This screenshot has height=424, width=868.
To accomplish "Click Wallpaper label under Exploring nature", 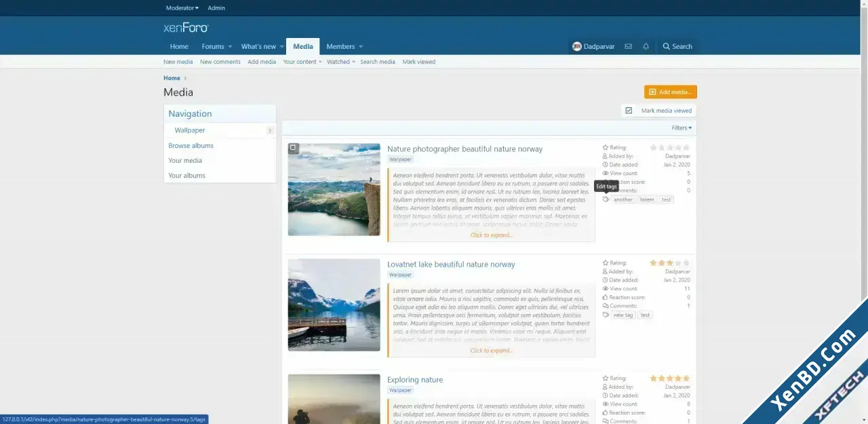I will click(x=401, y=390).
